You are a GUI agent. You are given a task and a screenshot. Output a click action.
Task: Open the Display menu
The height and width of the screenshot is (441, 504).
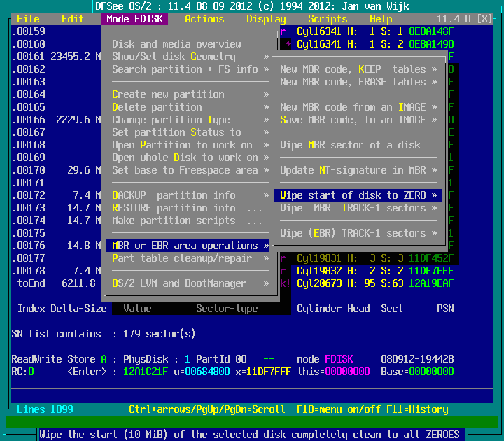(x=266, y=19)
